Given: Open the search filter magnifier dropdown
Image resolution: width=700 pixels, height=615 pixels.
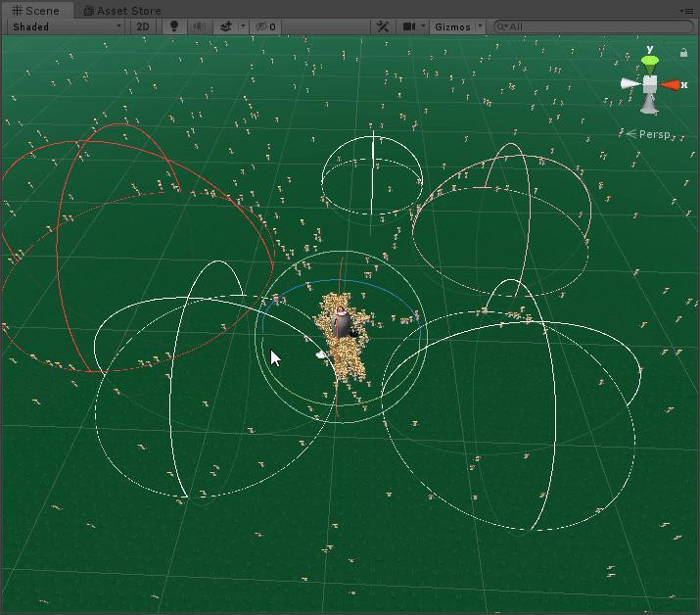Looking at the screenshot, I should pyautogui.click(x=502, y=26).
